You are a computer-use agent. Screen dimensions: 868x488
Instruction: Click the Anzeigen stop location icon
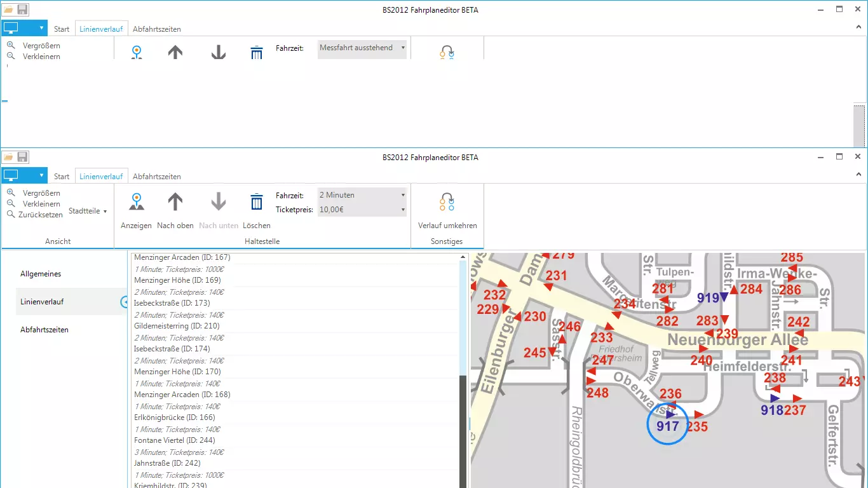point(136,202)
